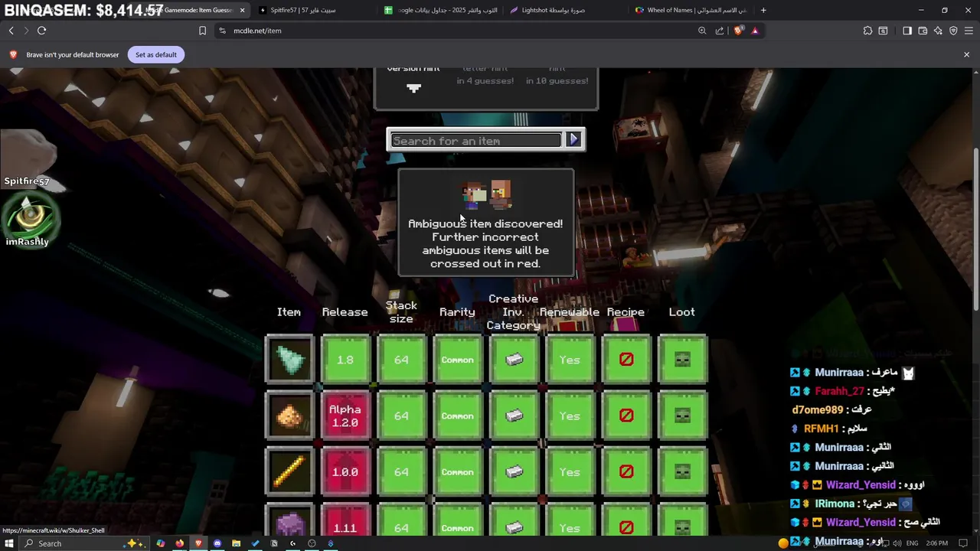Image resolution: width=980 pixels, height=551 pixels.
Task: Click the ingot category icon in Alpha 1.2.0 row
Action: tap(514, 416)
